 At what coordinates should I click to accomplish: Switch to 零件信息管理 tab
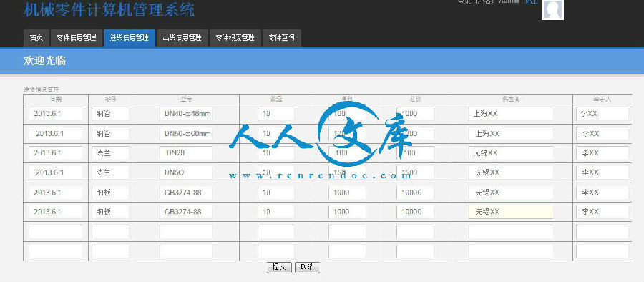point(77,38)
